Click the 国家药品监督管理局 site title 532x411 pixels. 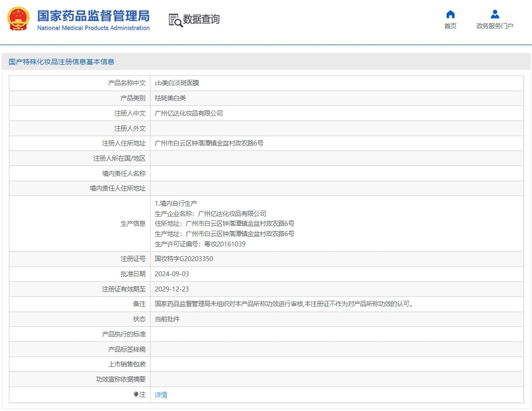[93, 16]
